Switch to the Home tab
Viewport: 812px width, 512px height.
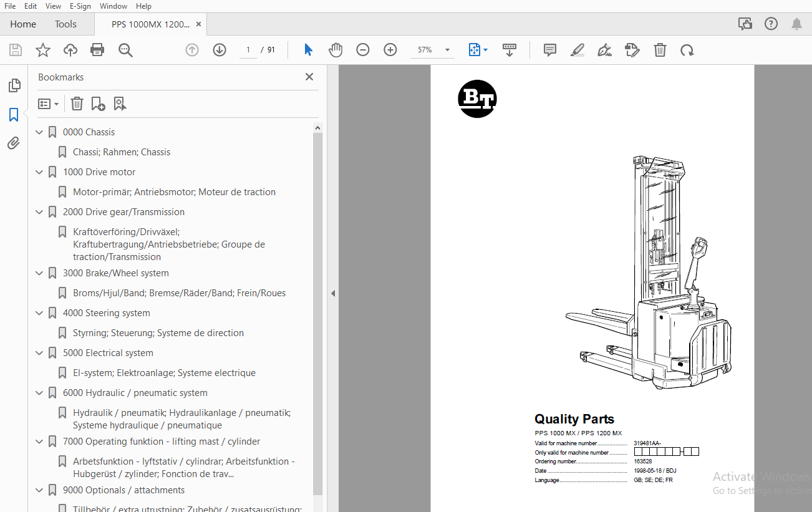[x=23, y=24]
